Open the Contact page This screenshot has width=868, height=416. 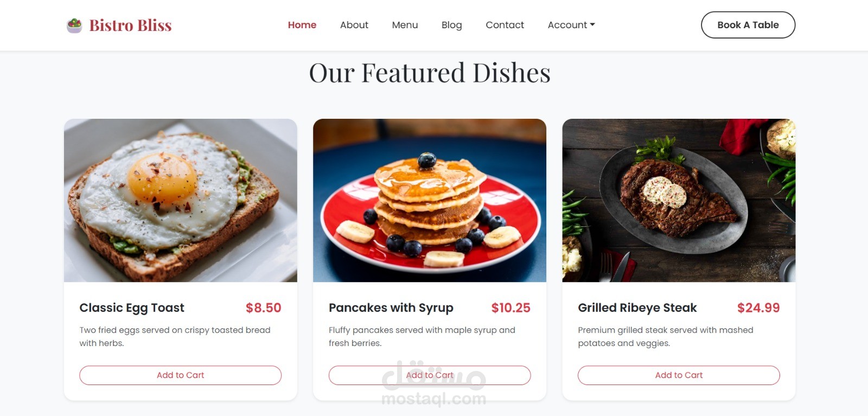pyautogui.click(x=505, y=25)
